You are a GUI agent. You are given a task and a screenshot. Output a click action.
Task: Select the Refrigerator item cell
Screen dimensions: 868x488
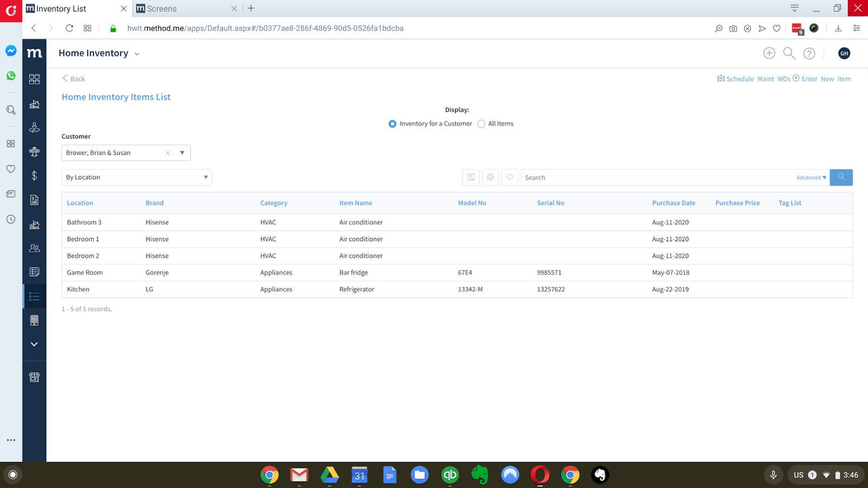tap(357, 290)
